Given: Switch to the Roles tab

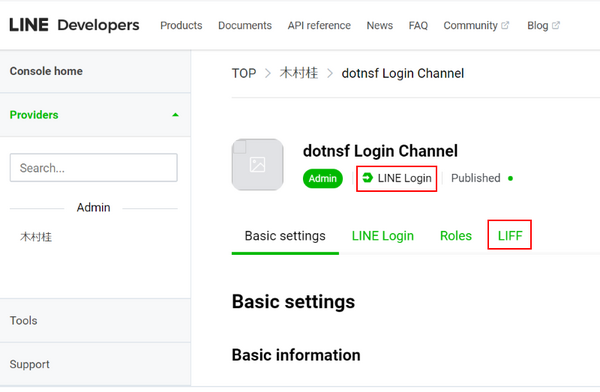Looking at the screenshot, I should (x=456, y=236).
